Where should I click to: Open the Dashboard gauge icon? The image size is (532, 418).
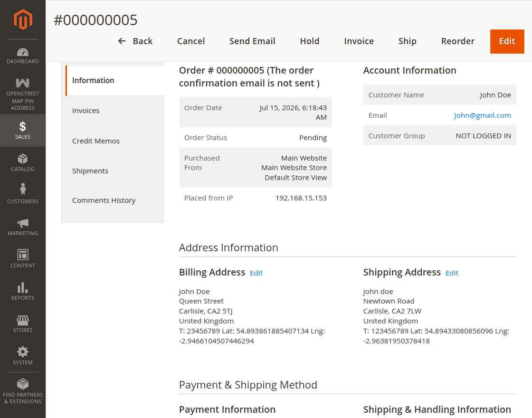pos(23,52)
